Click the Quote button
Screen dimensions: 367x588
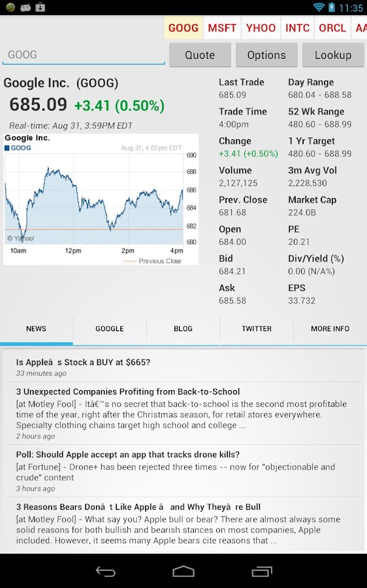coord(200,55)
